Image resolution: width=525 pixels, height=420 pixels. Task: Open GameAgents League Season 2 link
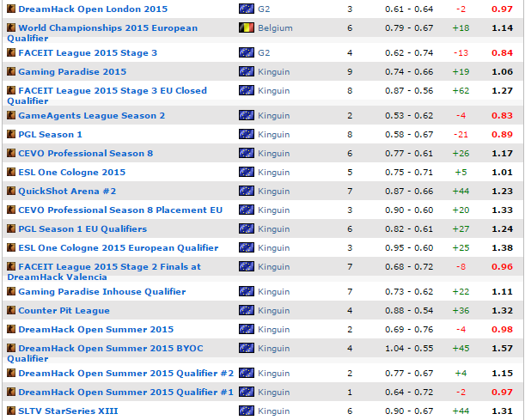pos(91,115)
